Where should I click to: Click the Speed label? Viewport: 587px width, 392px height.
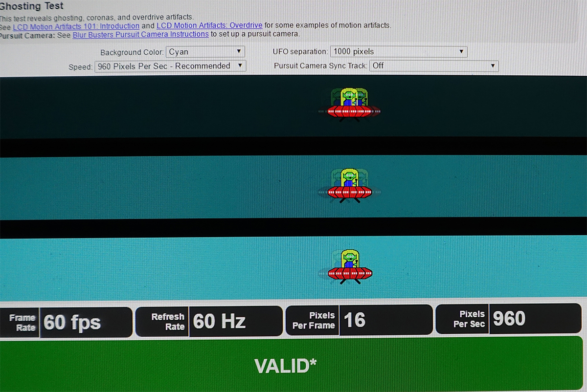[x=81, y=66]
